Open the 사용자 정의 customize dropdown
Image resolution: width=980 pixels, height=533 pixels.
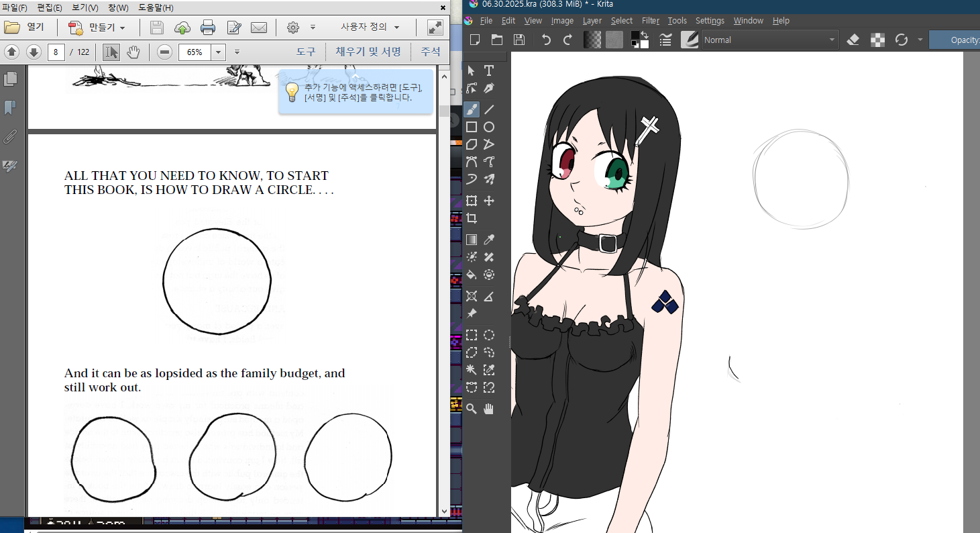[370, 28]
